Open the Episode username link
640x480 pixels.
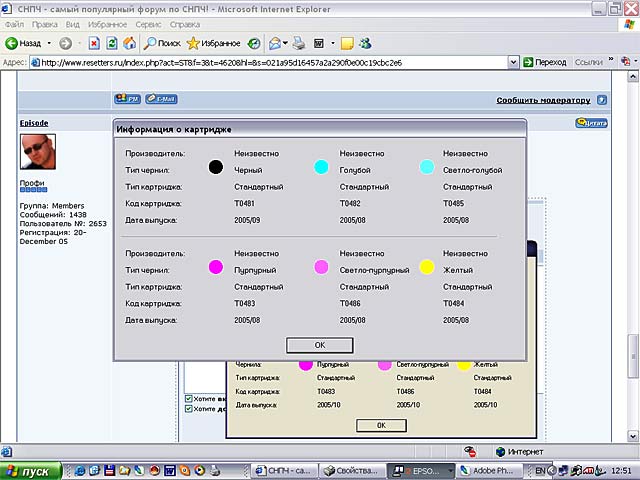coord(34,123)
